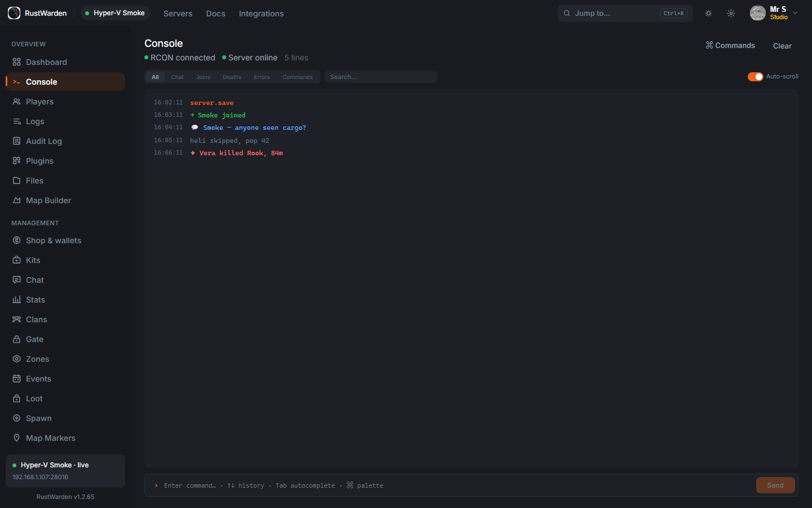The height and width of the screenshot is (508, 812).
Task: Turn off the Auto-scroll toggle
Action: (755, 77)
